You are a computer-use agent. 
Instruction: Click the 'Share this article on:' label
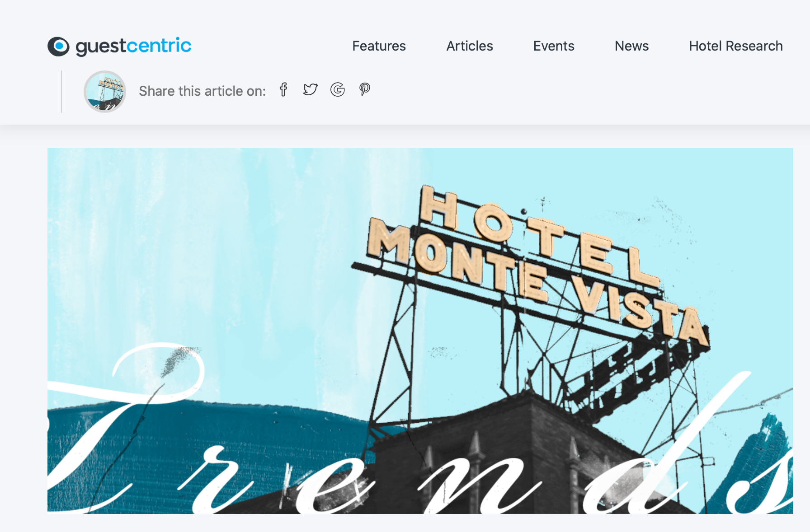click(x=202, y=91)
